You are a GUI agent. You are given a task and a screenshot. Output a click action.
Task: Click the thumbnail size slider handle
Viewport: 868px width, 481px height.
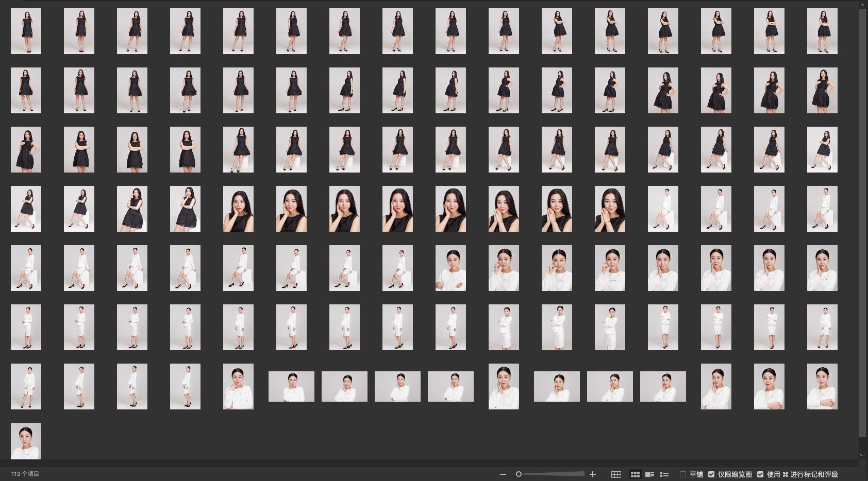pos(519,474)
